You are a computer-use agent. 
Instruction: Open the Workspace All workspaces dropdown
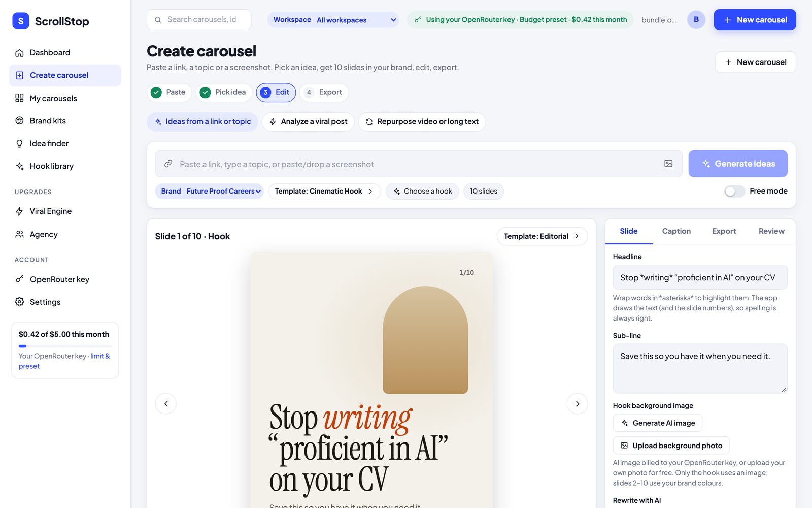(x=333, y=20)
